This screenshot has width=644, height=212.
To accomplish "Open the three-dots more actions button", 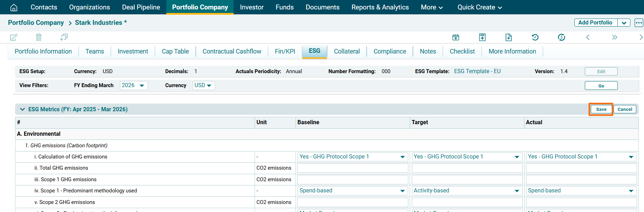I will tap(639, 23).
